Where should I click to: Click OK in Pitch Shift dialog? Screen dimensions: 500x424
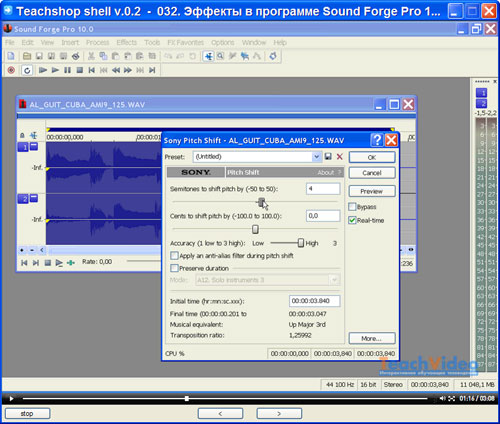372,157
